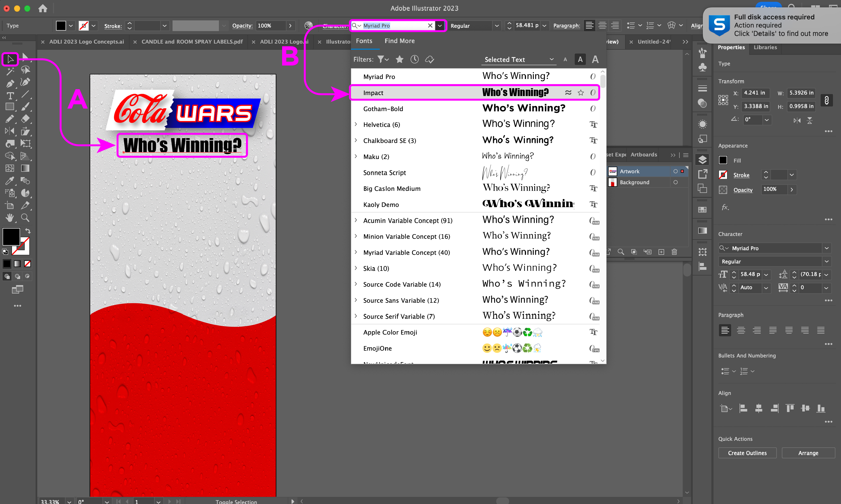
Task: Switch to the Find More tab
Action: pos(399,41)
